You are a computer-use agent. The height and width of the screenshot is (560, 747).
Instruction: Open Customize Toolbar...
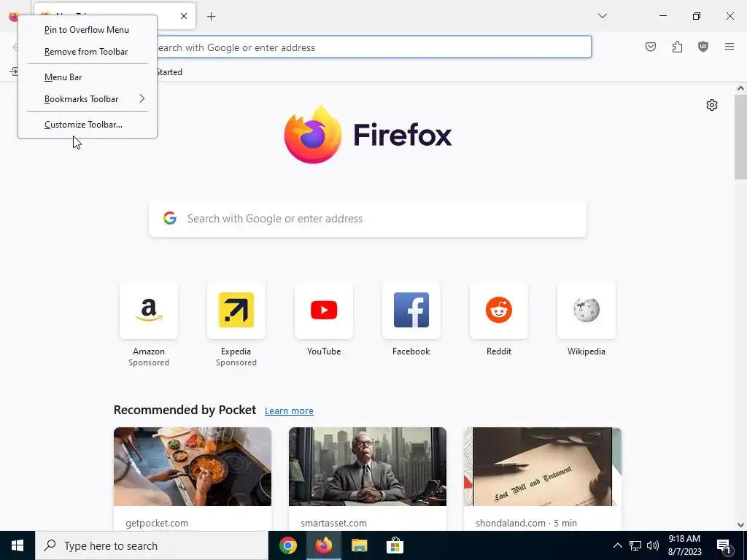pos(88,124)
